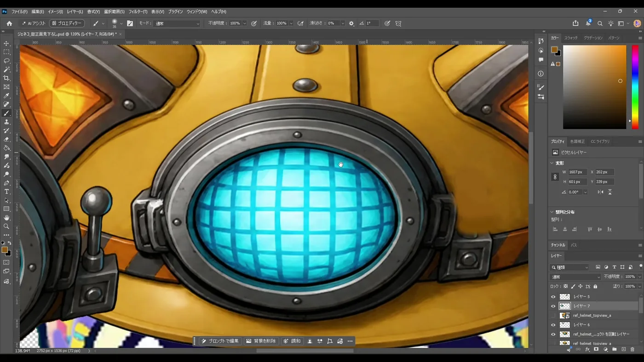
Task: Switch to the パス tab
Action: (574, 245)
